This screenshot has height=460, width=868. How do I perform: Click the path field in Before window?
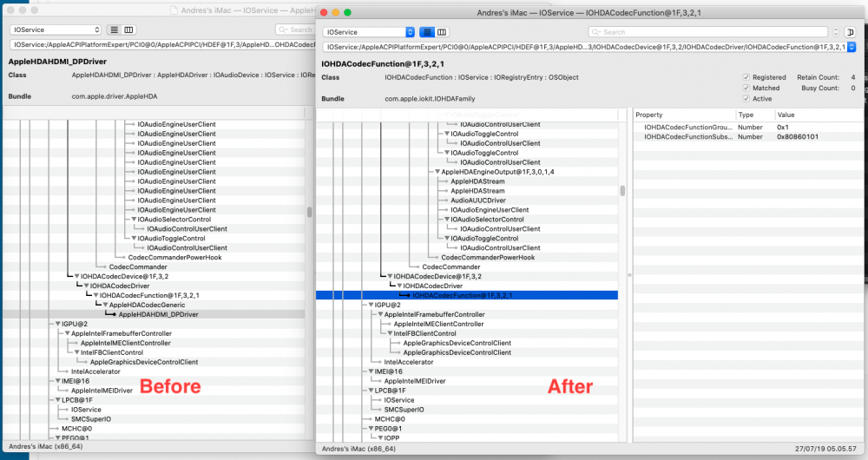(x=162, y=45)
